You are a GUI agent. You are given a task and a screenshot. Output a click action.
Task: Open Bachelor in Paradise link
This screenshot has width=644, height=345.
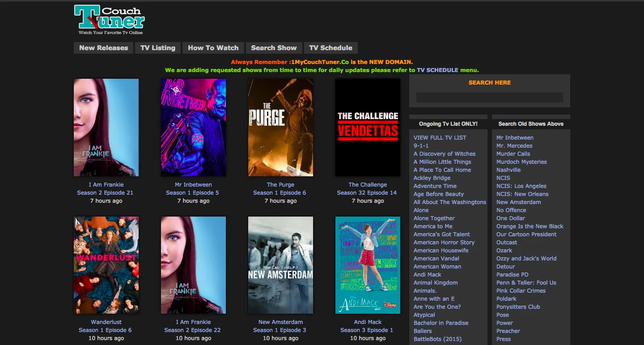(x=441, y=323)
